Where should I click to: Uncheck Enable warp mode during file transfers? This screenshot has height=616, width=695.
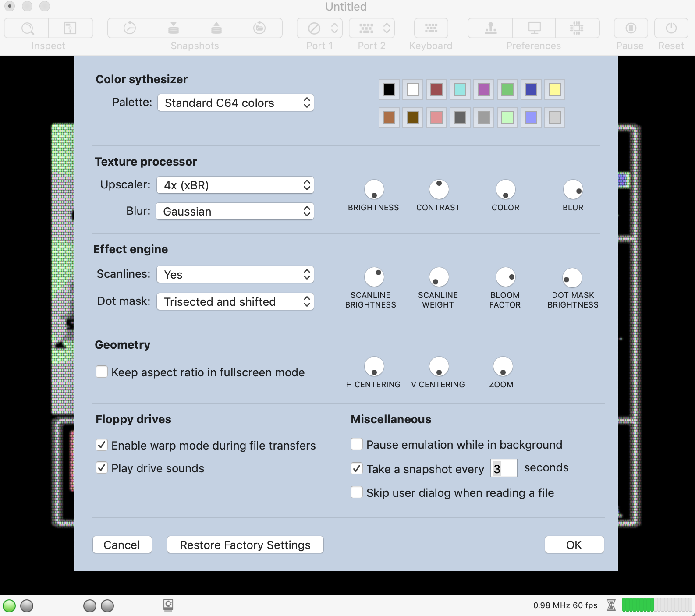pos(102,445)
